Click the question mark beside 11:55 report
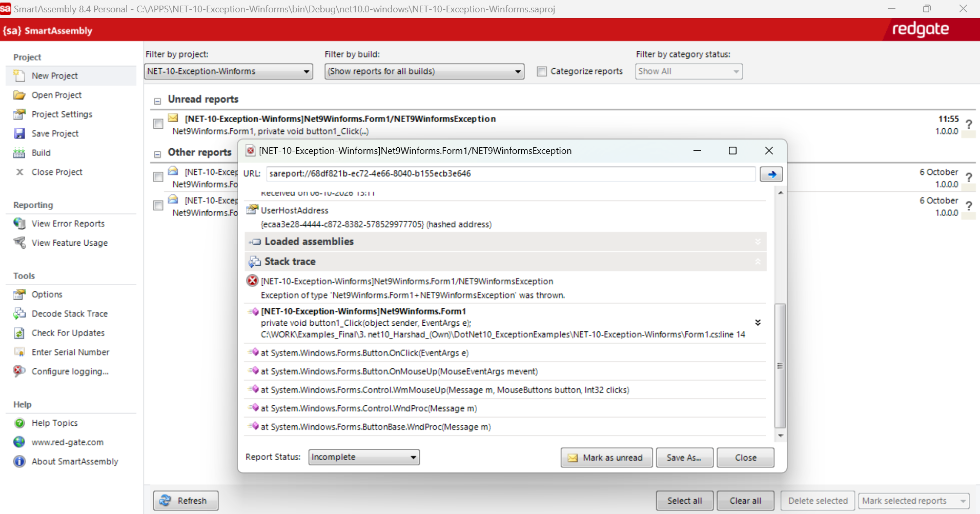This screenshot has height=514, width=980. coord(969,124)
